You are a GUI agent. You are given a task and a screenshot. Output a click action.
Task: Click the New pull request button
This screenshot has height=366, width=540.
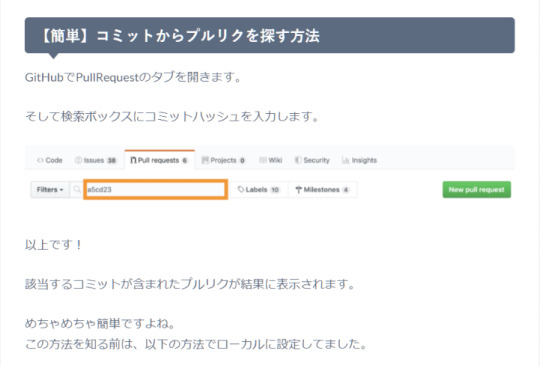pyautogui.click(x=477, y=189)
